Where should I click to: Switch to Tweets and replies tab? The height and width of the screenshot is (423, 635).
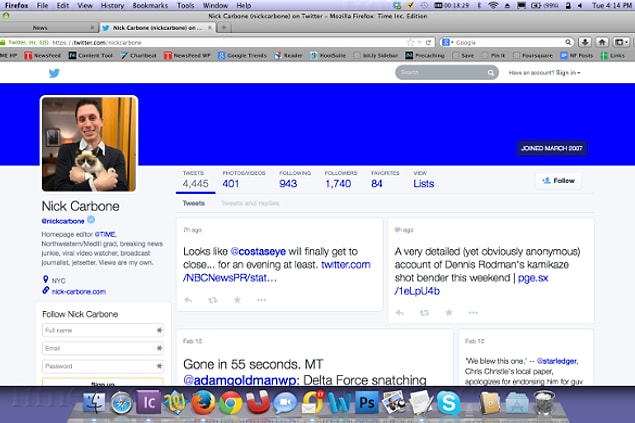pyautogui.click(x=250, y=203)
